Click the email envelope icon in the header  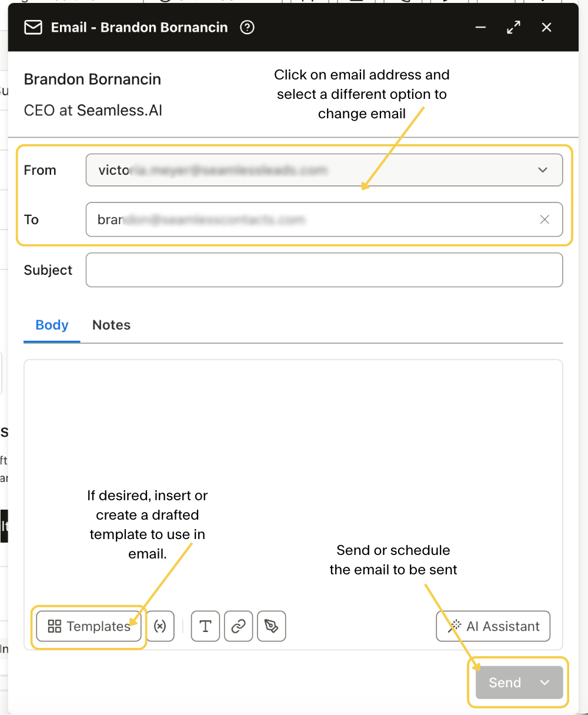(33, 27)
